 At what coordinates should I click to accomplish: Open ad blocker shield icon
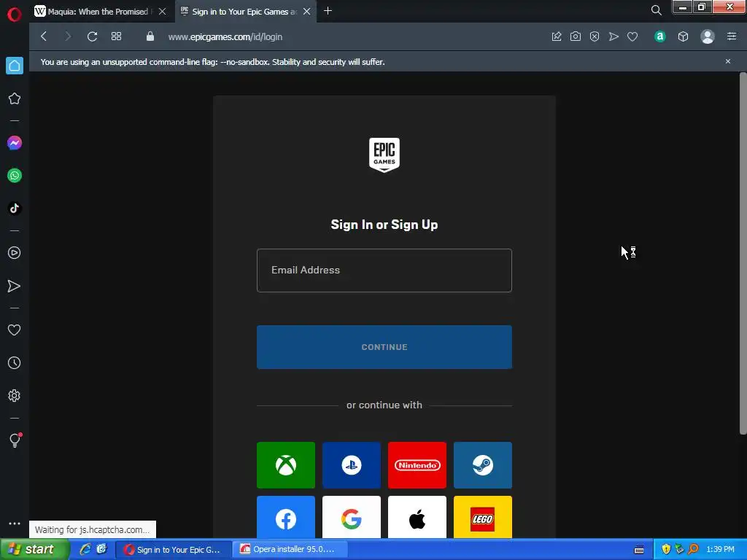(x=595, y=36)
